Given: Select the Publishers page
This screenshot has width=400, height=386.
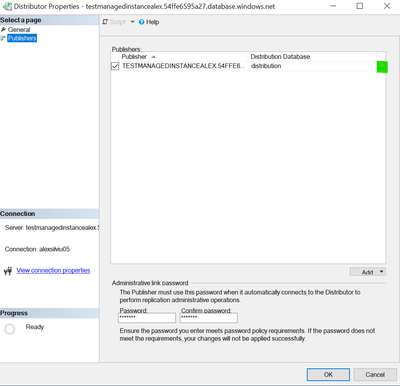Looking at the screenshot, I should [22, 38].
